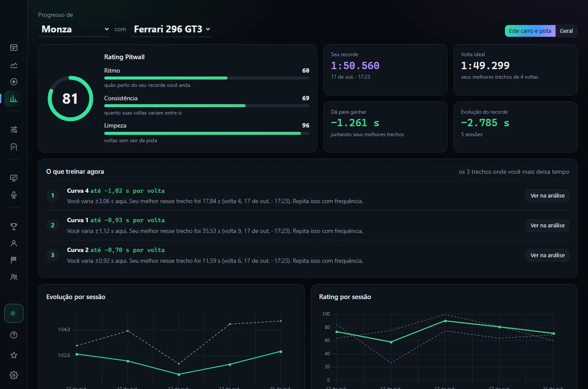Click the Ritmo progress bar
This screenshot has width=588, height=389.
[207, 78]
